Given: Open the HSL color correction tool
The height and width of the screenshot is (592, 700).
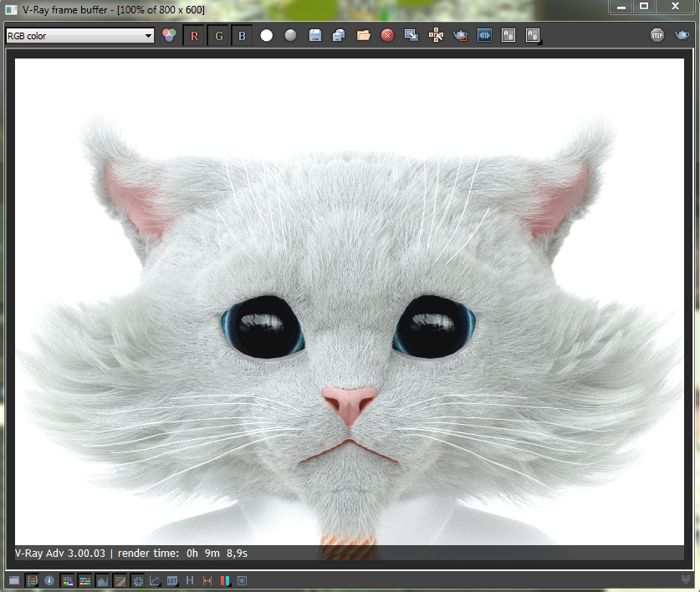Looking at the screenshot, I should [x=67, y=580].
